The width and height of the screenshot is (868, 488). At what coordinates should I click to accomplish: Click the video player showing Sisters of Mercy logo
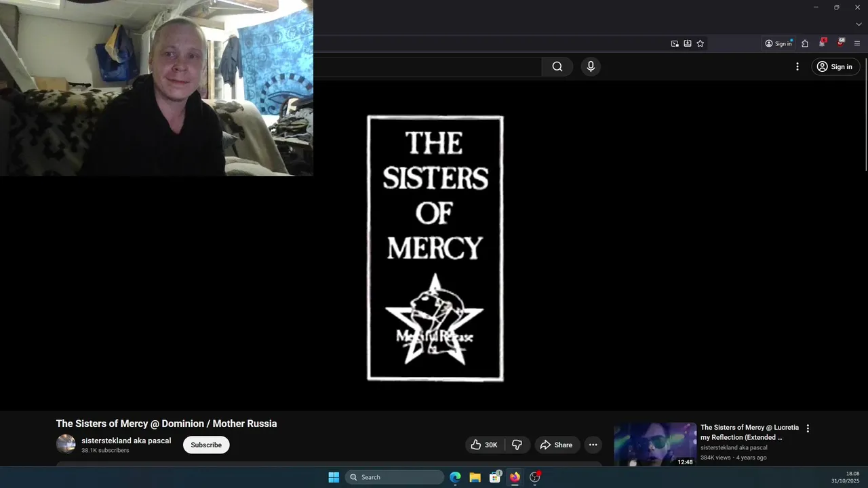coord(434,245)
